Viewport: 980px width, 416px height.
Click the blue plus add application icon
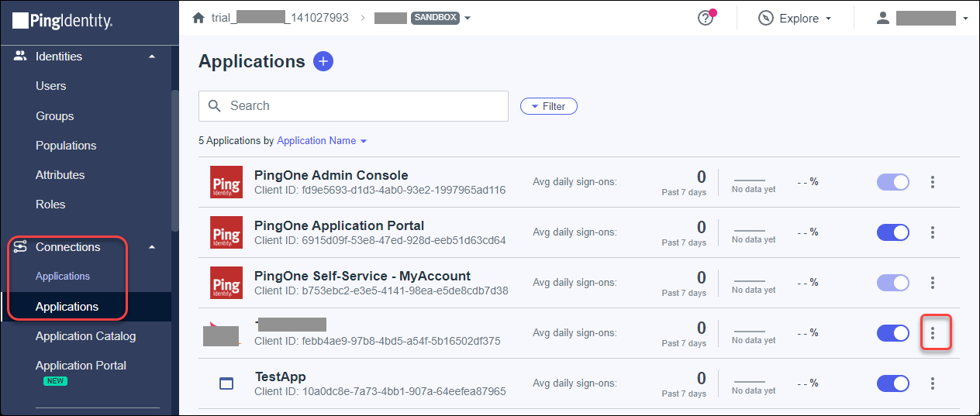point(323,61)
